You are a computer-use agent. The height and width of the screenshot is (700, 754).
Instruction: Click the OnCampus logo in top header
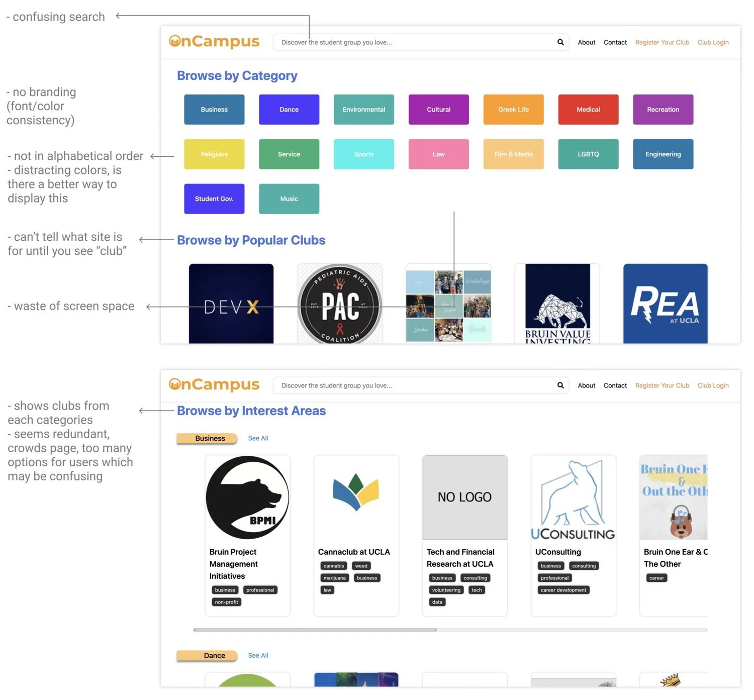click(214, 41)
